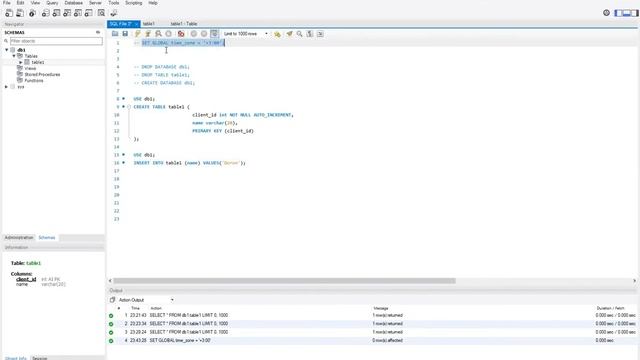Select Functions under db1

tap(34, 81)
